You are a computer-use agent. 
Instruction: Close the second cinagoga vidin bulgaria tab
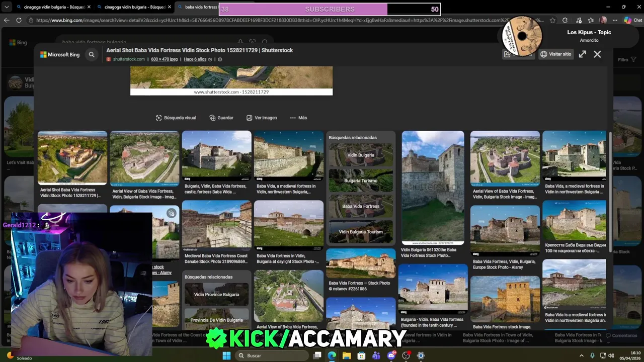coord(170,7)
